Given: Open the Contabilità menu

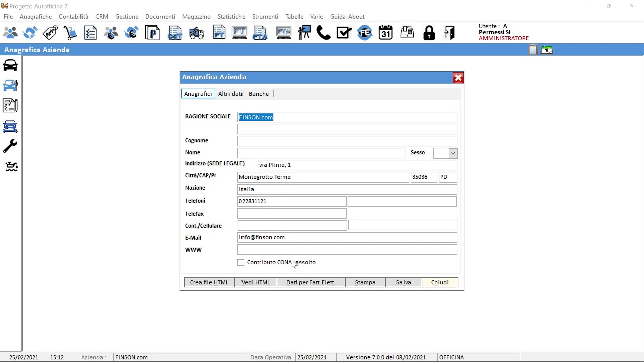Looking at the screenshot, I should [73, 17].
